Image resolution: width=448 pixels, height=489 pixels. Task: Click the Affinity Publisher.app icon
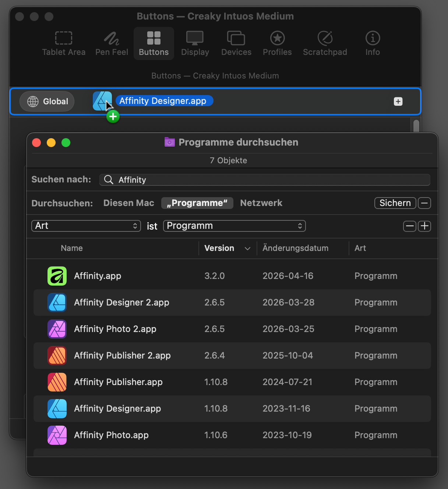pos(57,382)
